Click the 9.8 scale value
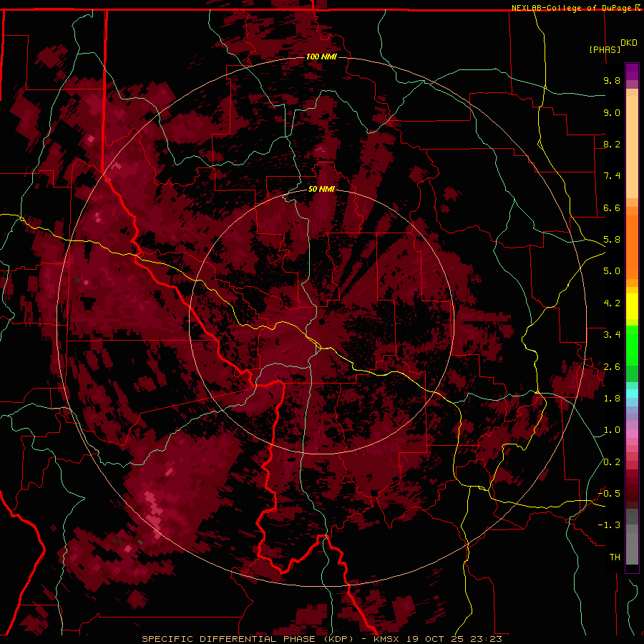This screenshot has height=644, width=644. 612,80
